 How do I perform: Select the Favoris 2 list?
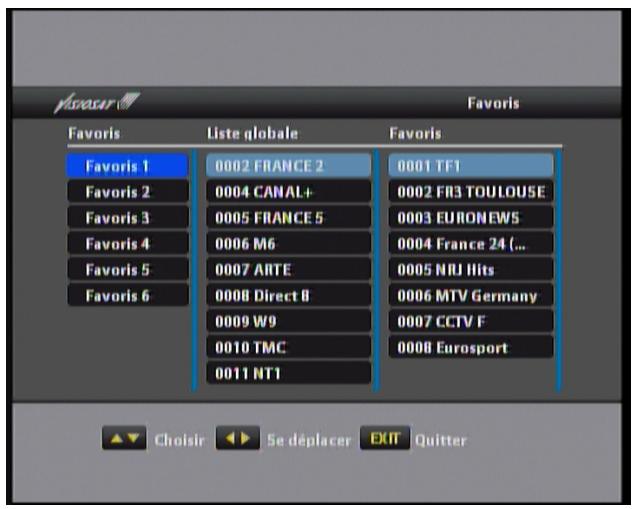128,192
